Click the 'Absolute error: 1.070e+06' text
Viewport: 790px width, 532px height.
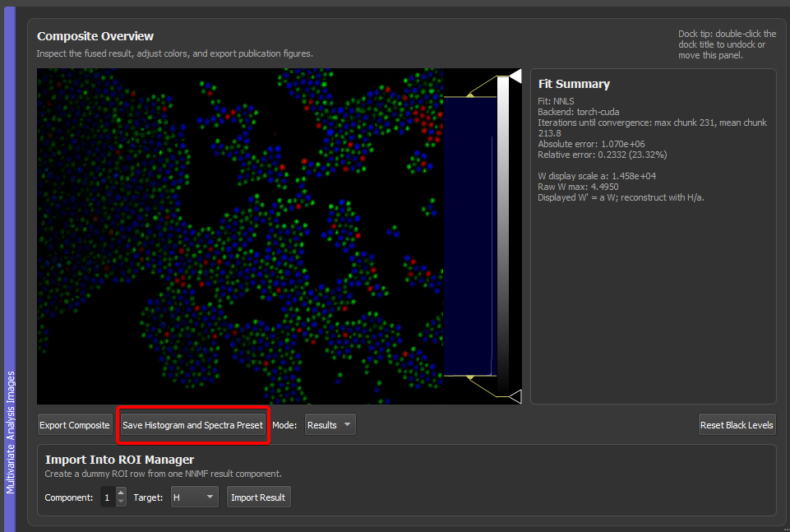pyautogui.click(x=591, y=144)
